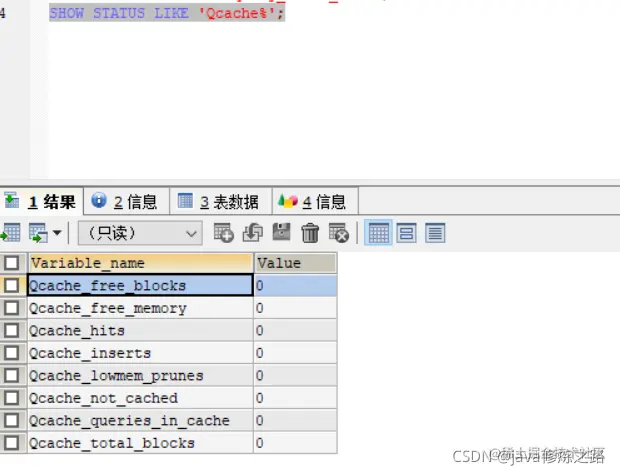
Task: Check the Qcache_queries_in_cache row checkbox
Action: tap(11, 420)
